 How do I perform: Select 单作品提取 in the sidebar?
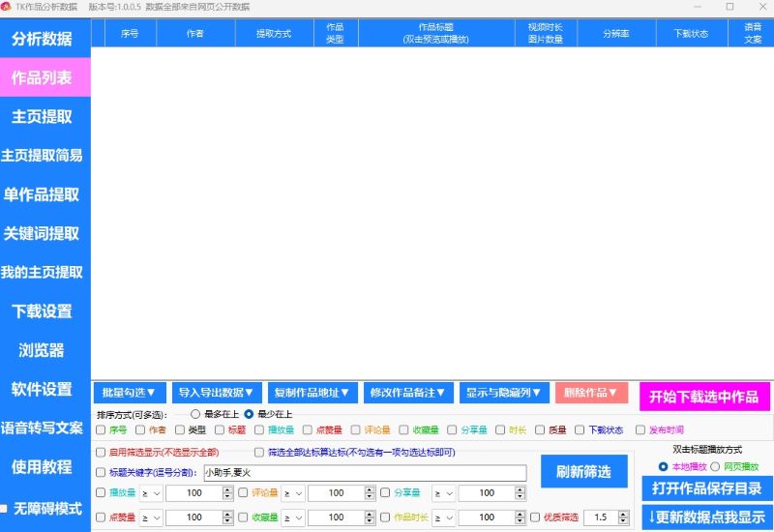[x=42, y=194]
